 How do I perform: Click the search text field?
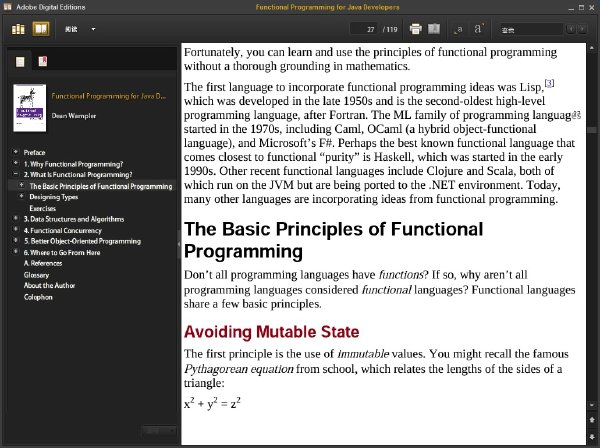coord(532,29)
